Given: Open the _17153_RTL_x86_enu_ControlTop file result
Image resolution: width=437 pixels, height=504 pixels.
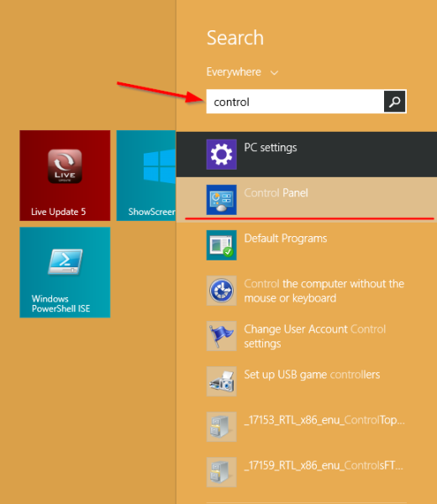Looking at the screenshot, I should tap(307, 427).
